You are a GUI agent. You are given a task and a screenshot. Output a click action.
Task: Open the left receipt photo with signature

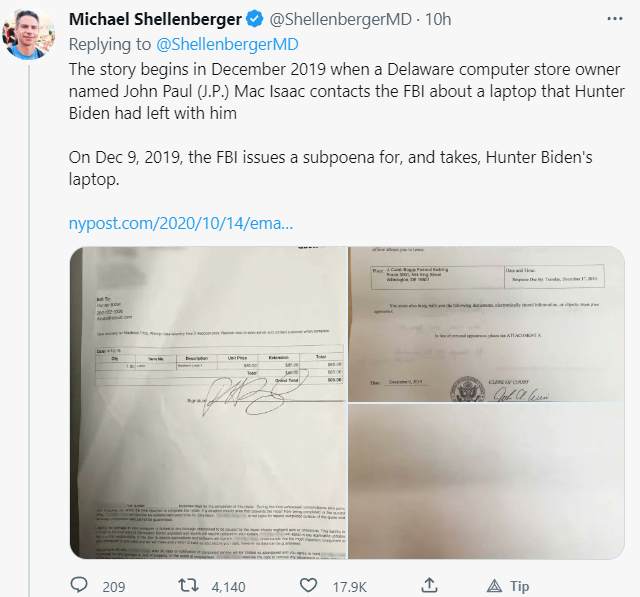click(x=207, y=404)
